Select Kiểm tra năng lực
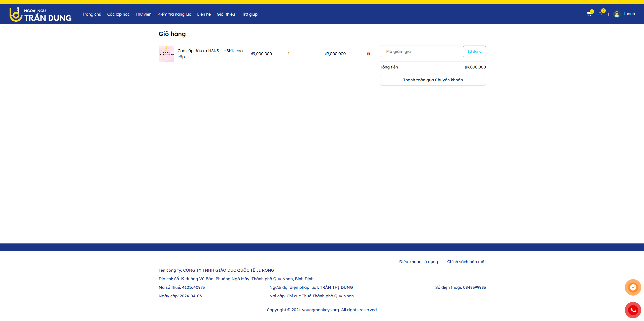The height and width of the screenshot is (321, 644). (x=174, y=14)
